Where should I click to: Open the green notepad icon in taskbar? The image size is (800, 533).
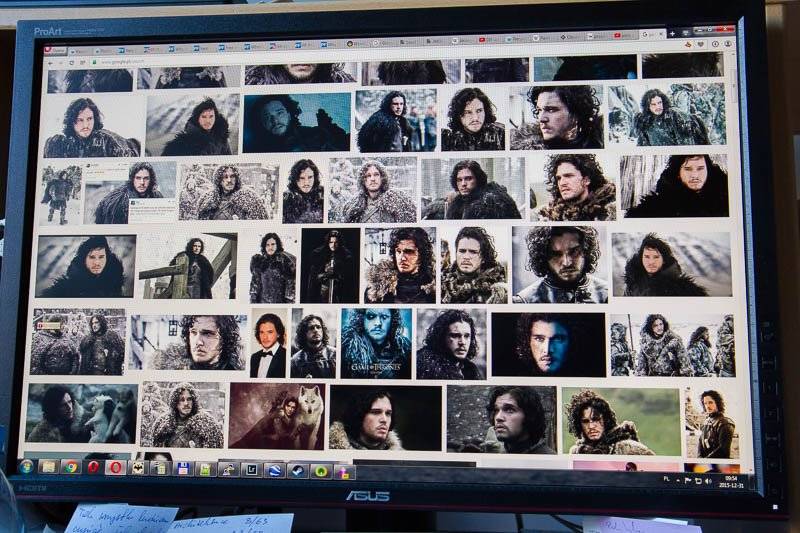[205, 469]
